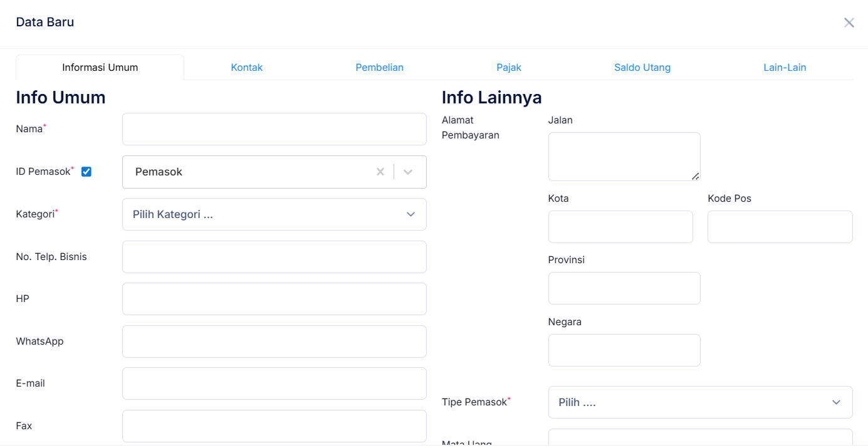
Task: Switch to the Kontak tab
Action: pos(246,68)
